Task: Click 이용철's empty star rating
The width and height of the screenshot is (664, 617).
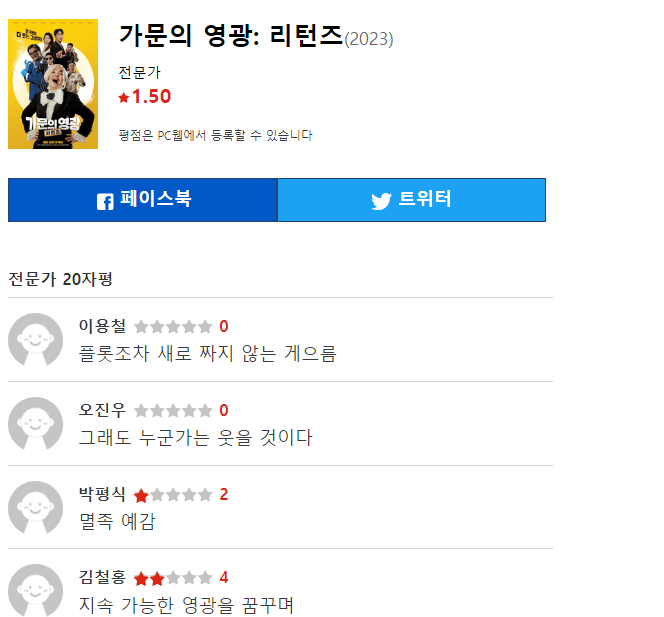Action: tap(172, 326)
